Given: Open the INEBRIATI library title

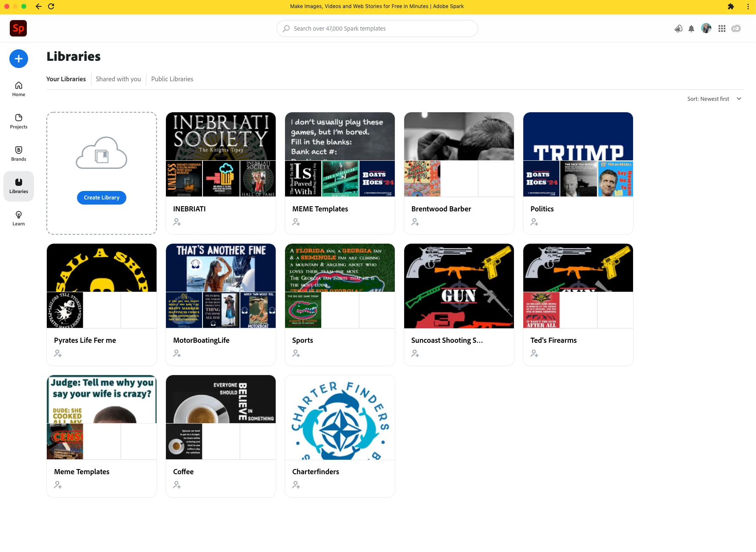Looking at the screenshot, I should pyautogui.click(x=189, y=209).
